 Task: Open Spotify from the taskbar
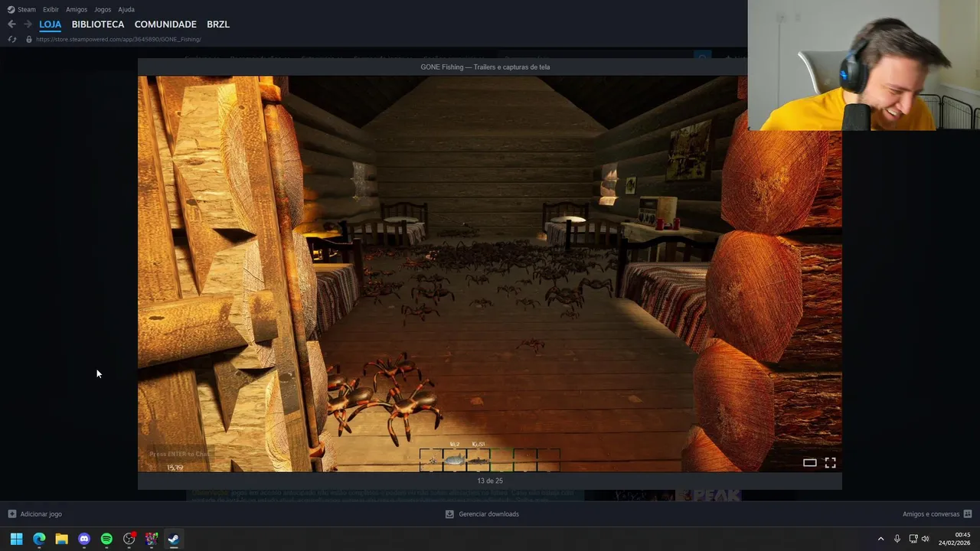[106, 539]
